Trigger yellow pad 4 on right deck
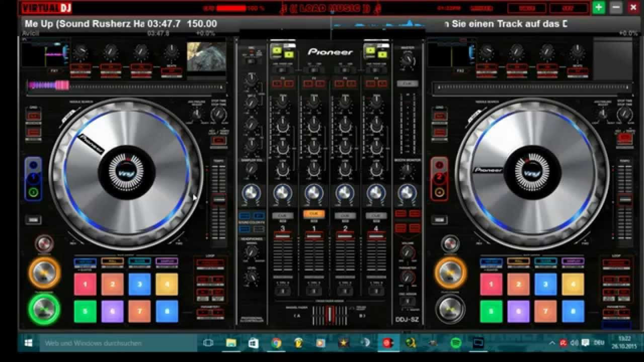This screenshot has width=644, height=362. (573, 284)
